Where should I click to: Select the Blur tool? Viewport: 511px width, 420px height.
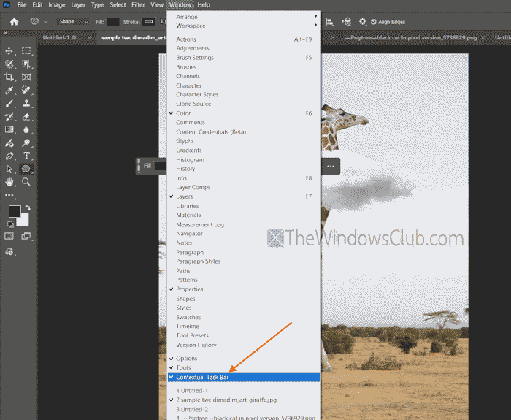point(26,129)
